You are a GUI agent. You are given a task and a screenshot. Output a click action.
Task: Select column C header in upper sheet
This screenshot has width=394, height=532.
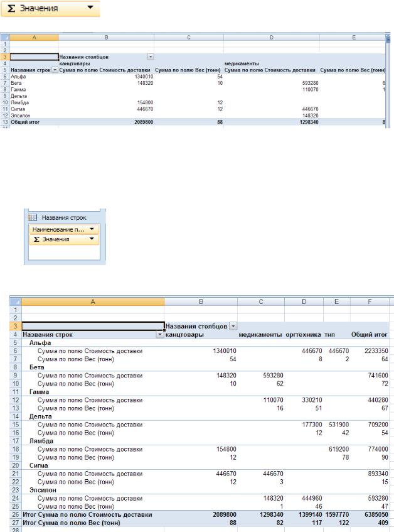pyautogui.click(x=189, y=38)
